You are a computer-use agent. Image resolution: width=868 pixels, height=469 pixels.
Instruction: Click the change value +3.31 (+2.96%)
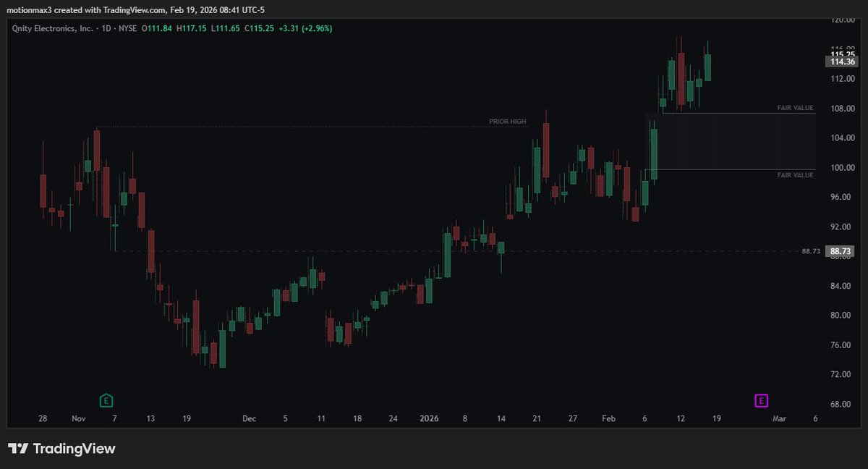[x=306, y=28]
